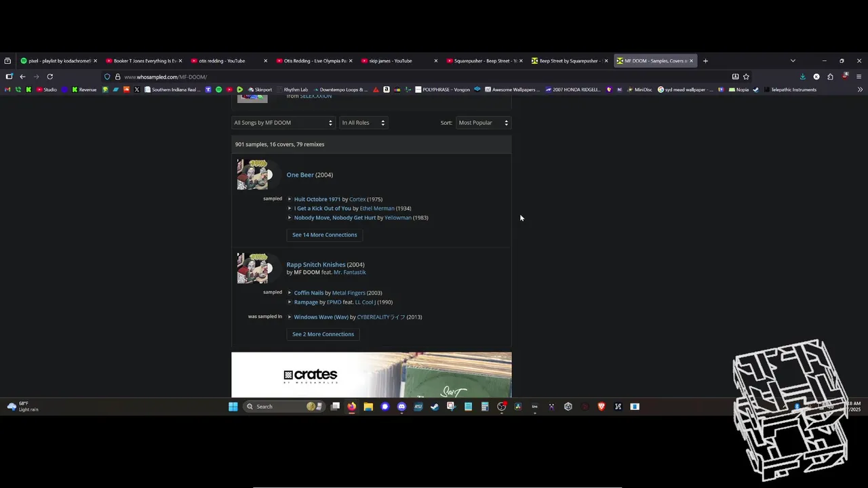This screenshot has width=868, height=488.
Task: Open the SoundCloud bookmark icon
Action: coord(126,89)
